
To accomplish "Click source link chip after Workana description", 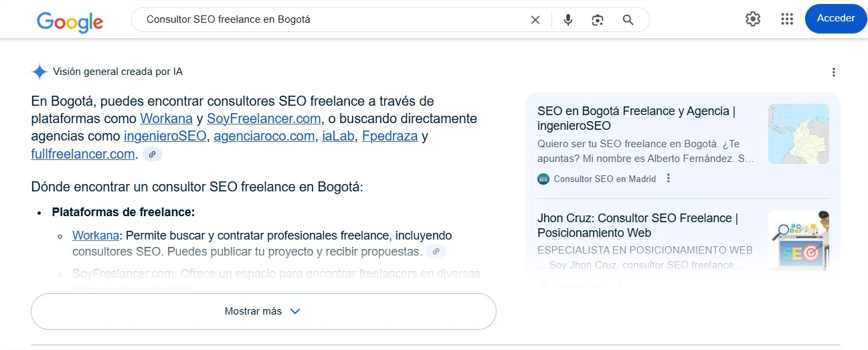I will [x=436, y=252].
